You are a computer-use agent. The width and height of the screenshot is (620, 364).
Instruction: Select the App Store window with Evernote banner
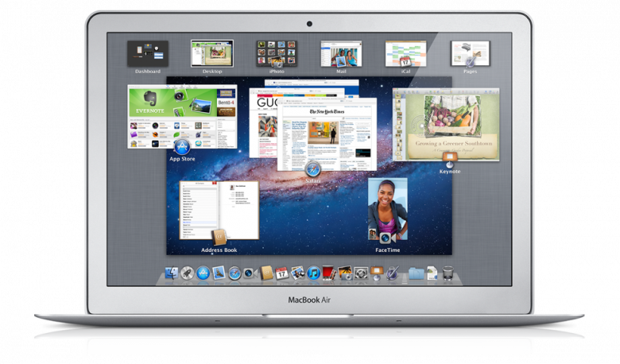click(182, 117)
